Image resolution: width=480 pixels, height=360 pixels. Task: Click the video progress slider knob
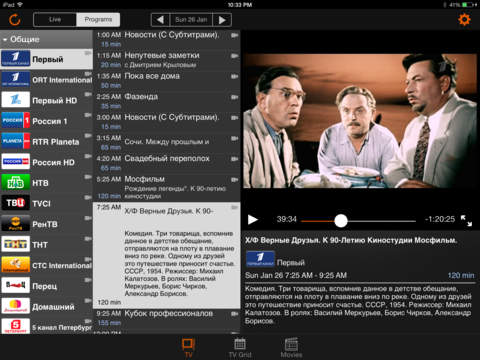pyautogui.click(x=341, y=221)
